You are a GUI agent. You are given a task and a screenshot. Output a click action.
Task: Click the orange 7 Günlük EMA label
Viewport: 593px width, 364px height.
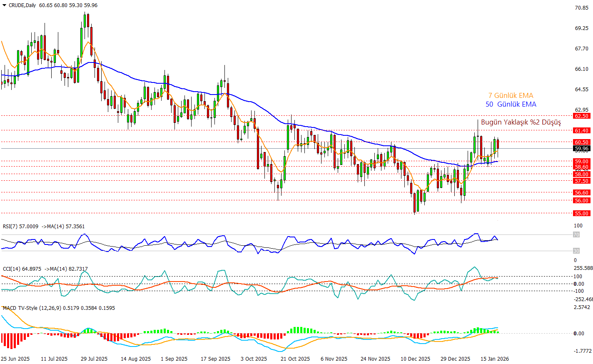tap(511, 95)
